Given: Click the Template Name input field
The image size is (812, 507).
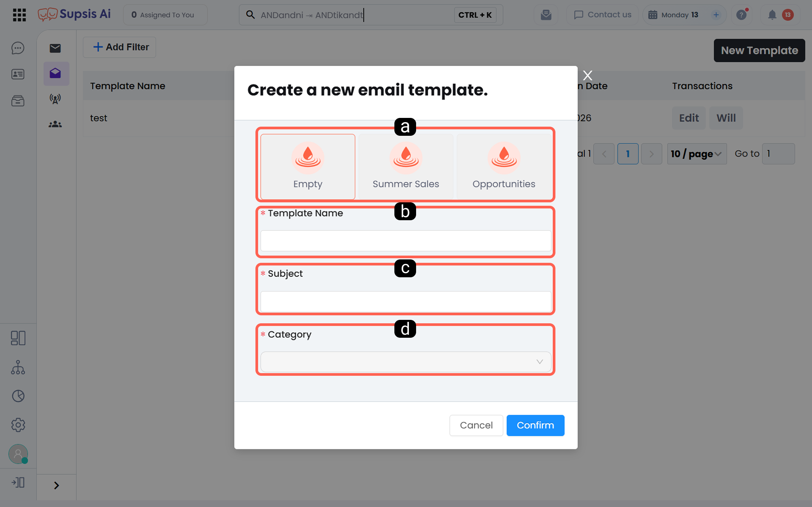Looking at the screenshot, I should (x=406, y=241).
